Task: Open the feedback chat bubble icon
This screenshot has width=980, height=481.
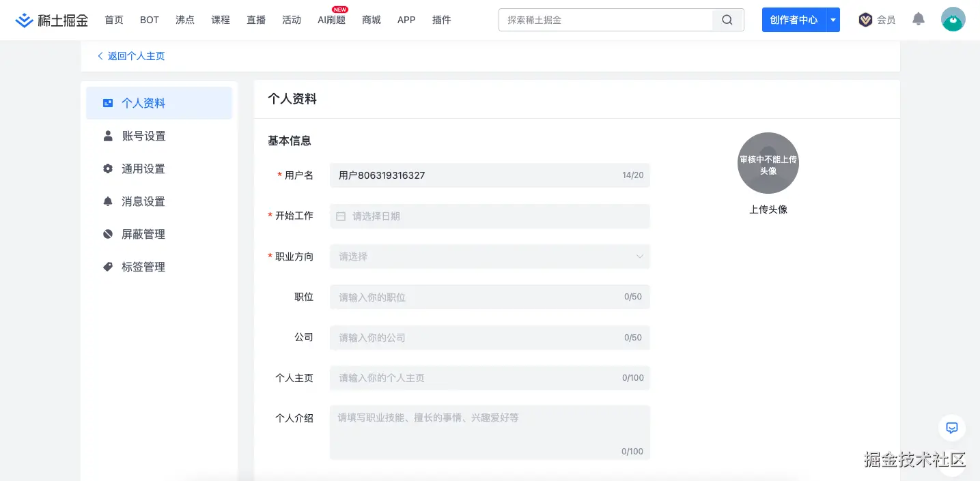Action: tap(951, 428)
